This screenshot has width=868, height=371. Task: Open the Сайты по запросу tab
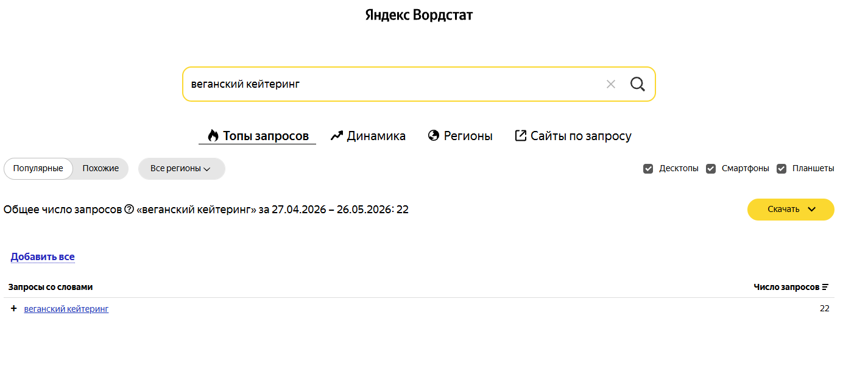click(x=573, y=136)
